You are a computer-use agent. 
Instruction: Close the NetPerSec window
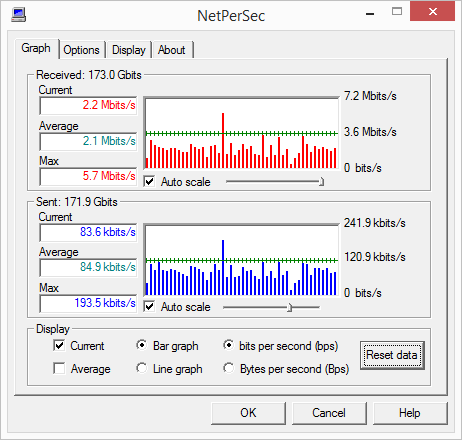click(x=433, y=12)
